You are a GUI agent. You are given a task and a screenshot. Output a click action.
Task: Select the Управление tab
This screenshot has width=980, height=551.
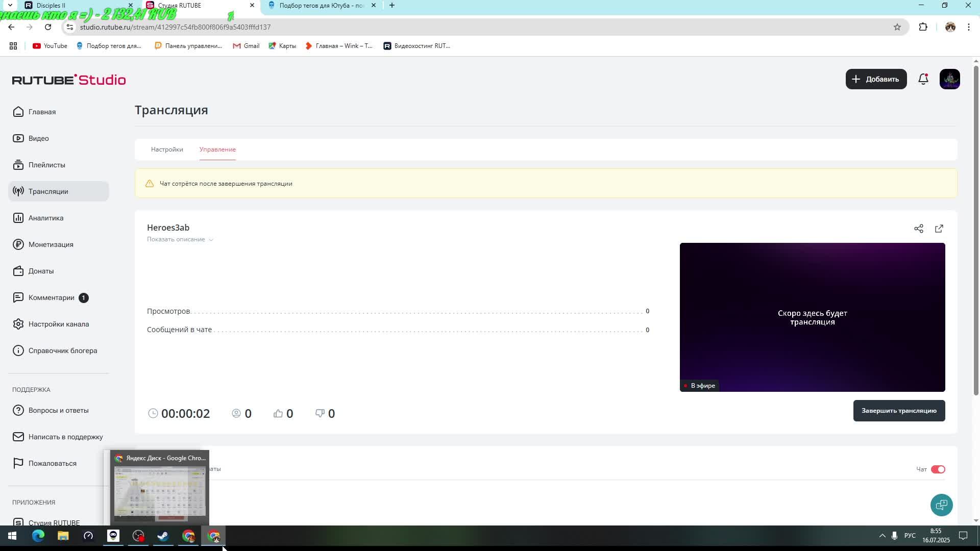[217, 149]
